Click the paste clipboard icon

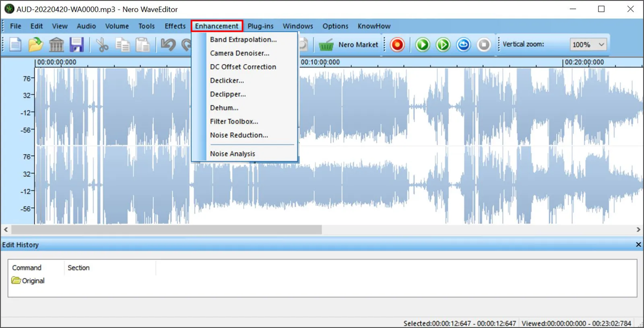[x=142, y=45]
